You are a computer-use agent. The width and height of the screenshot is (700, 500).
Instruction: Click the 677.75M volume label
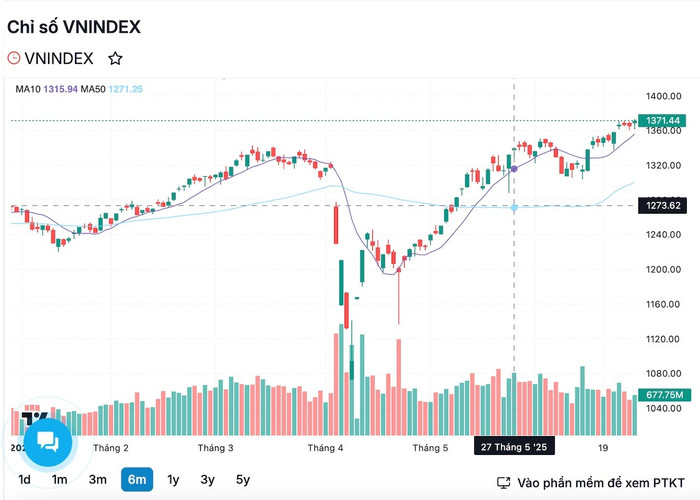[x=664, y=395]
